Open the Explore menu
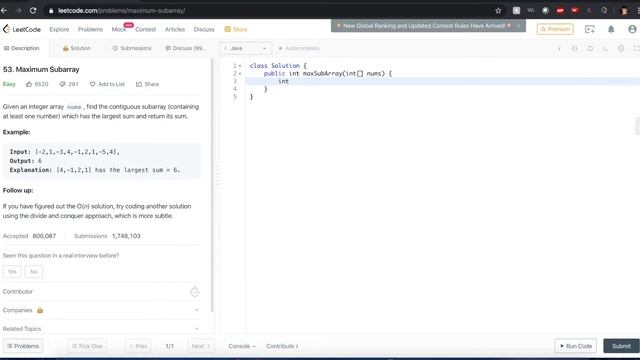The image size is (640, 360). [x=59, y=29]
